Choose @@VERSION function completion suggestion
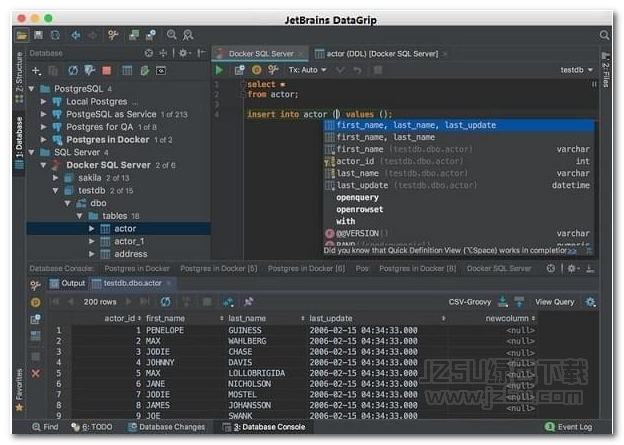Image resolution: width=624 pixels, height=445 pixels. click(458, 233)
